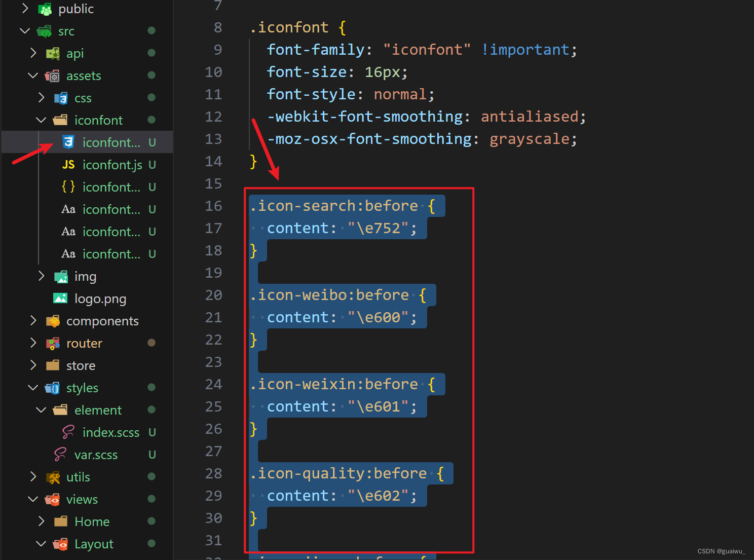Collapse the src folder chevron
754x560 pixels.
click(x=25, y=31)
